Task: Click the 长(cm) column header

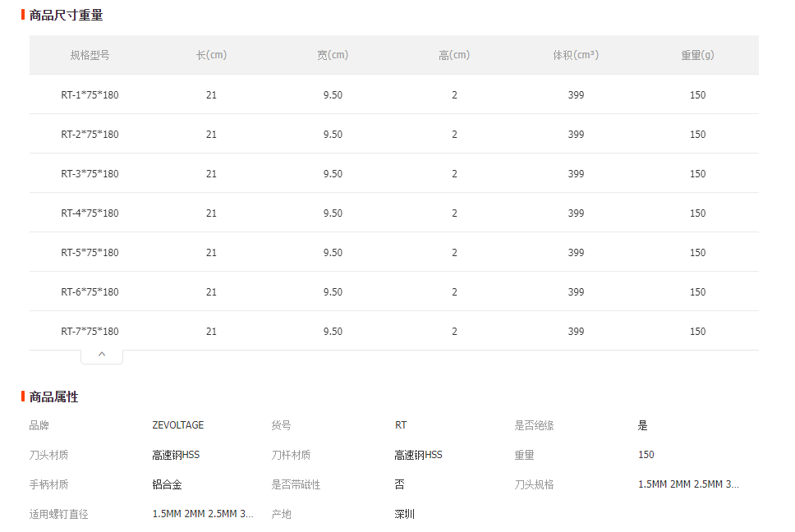Action: click(x=211, y=55)
